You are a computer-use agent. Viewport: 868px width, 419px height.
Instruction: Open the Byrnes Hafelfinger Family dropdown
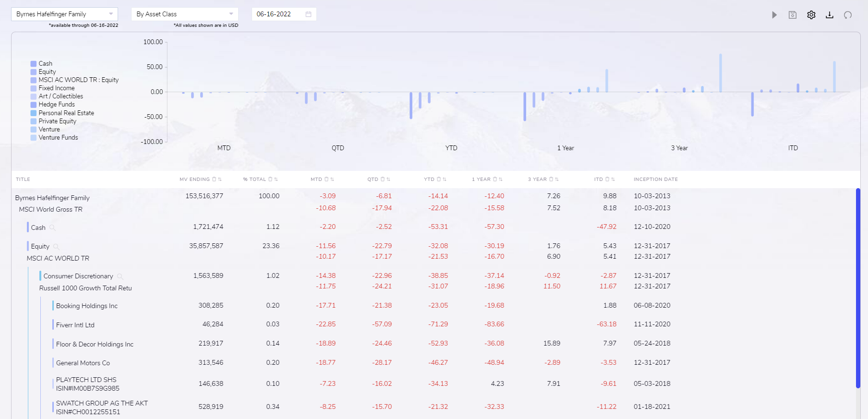click(x=64, y=14)
